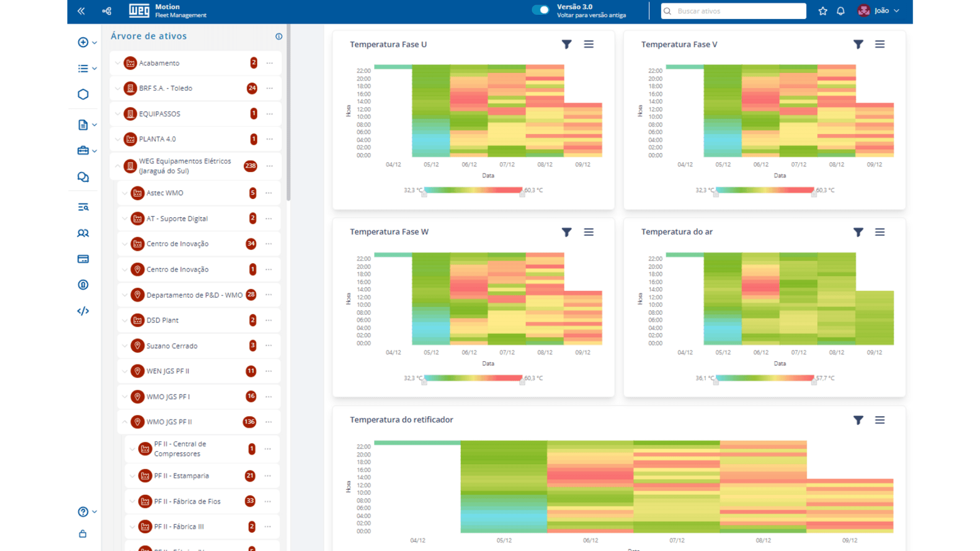Viewport: 980px width, 551px height.
Task: Open menu of Temperatura Fase V chart
Action: click(880, 44)
